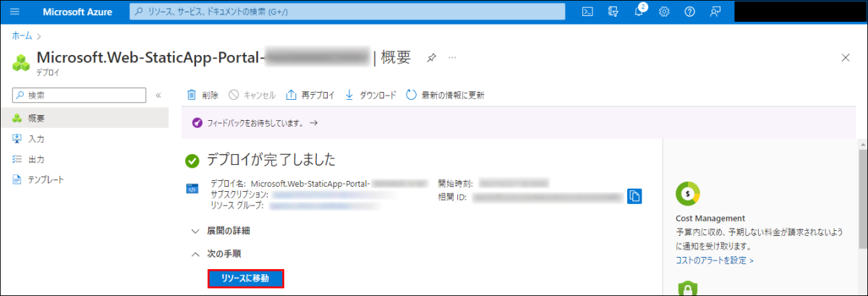Image resolution: width=868 pixels, height=296 pixels.
Task: Go to ホーム breadcrumb link
Action: [22, 35]
